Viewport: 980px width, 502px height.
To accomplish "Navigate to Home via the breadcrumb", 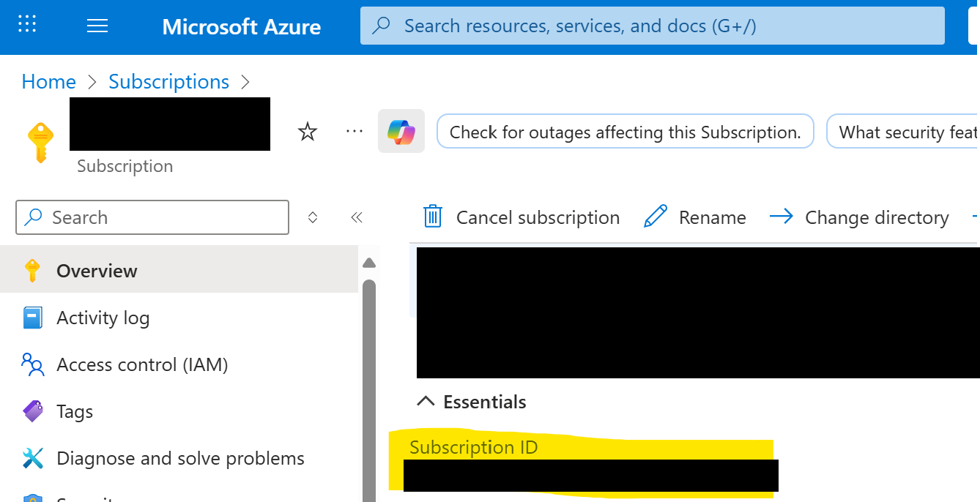I will click(48, 81).
